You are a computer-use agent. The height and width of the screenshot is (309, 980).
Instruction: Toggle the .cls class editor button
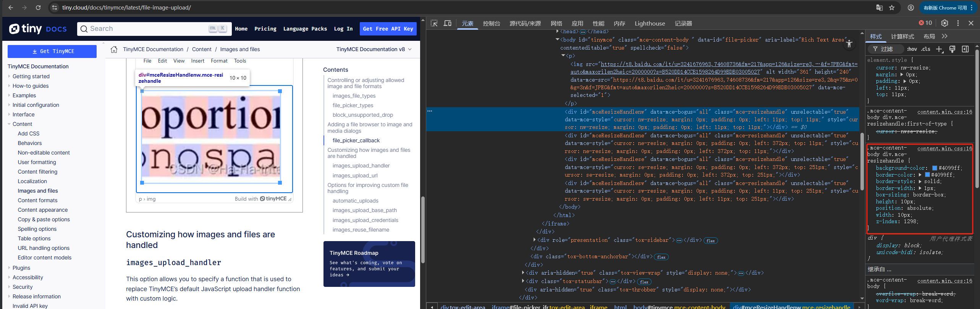pos(925,49)
